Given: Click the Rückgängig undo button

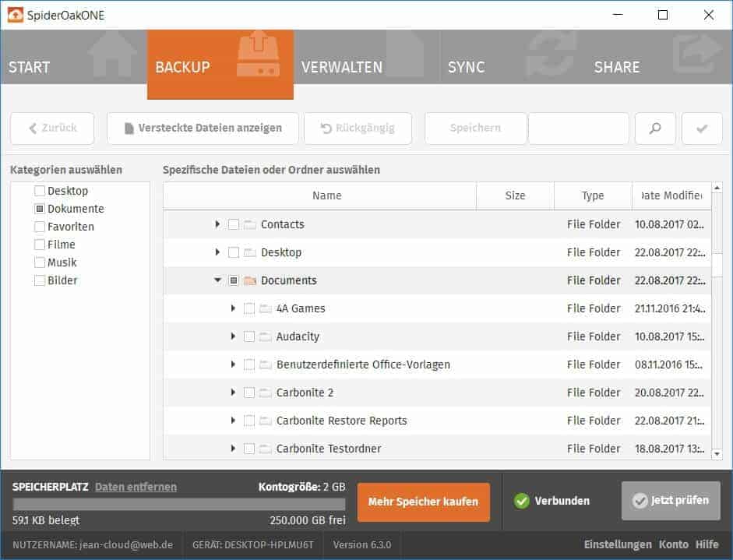Looking at the screenshot, I should 358,128.
